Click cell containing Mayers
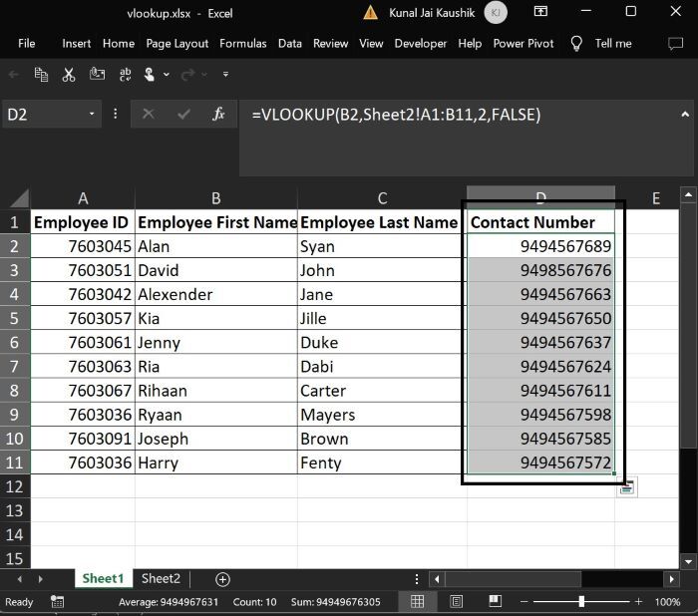698x616 pixels. 382,415
